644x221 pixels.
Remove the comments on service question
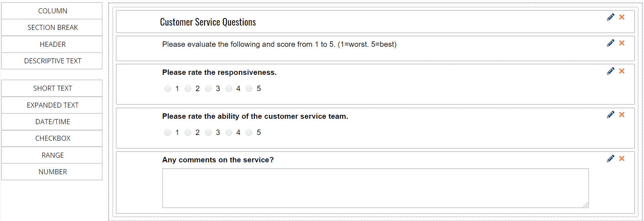pyautogui.click(x=622, y=159)
